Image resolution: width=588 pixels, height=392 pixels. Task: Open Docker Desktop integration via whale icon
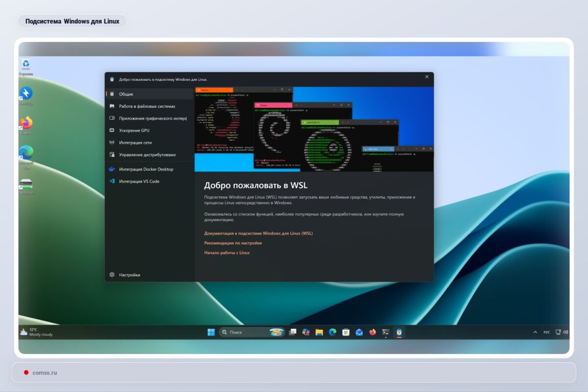point(113,169)
